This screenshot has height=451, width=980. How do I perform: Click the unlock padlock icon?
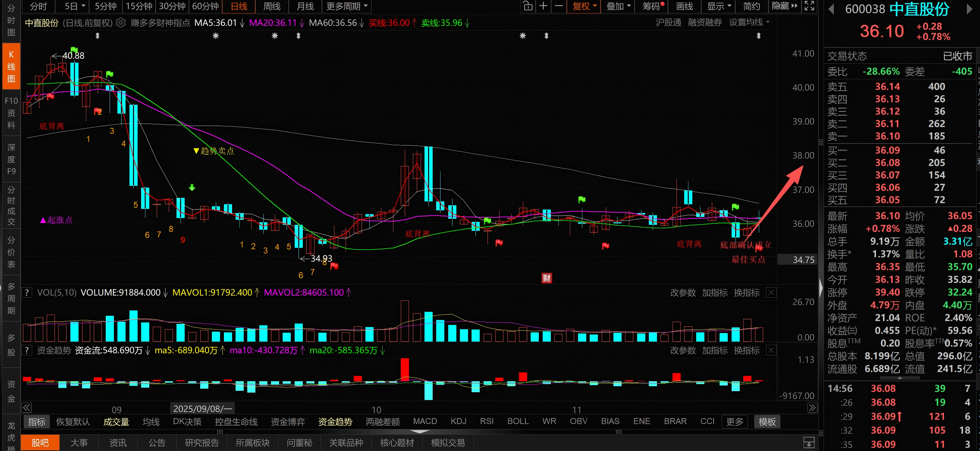(528, 6)
